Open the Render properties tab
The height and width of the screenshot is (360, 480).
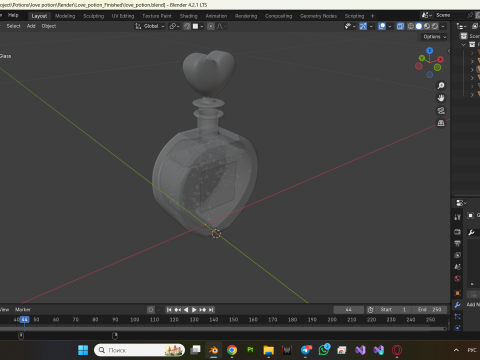458,232
